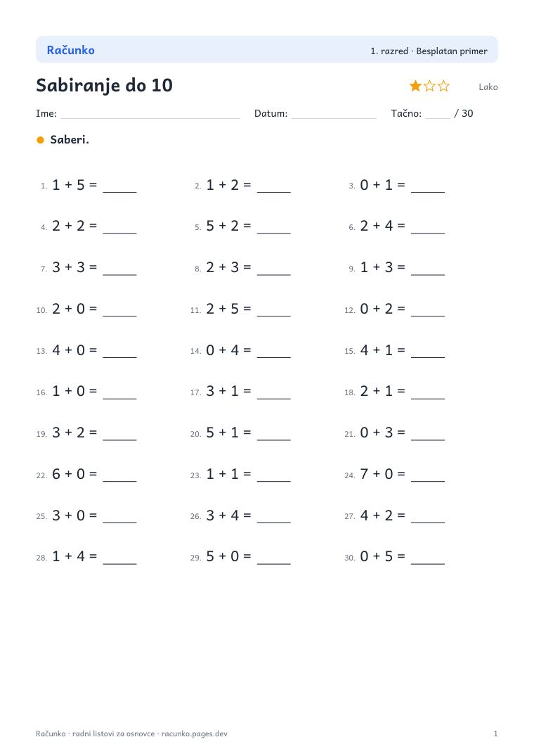Click the third outlined difficulty star
534x756 pixels.
tap(443, 87)
